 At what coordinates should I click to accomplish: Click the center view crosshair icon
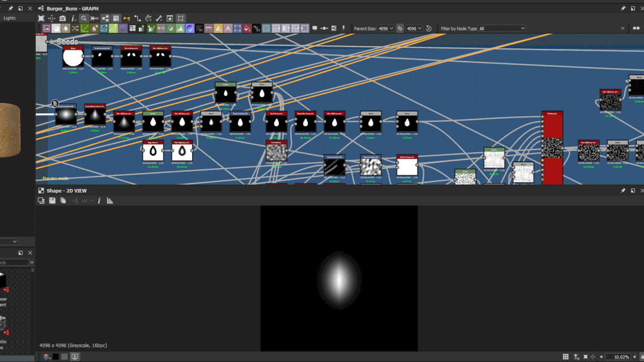52,18
